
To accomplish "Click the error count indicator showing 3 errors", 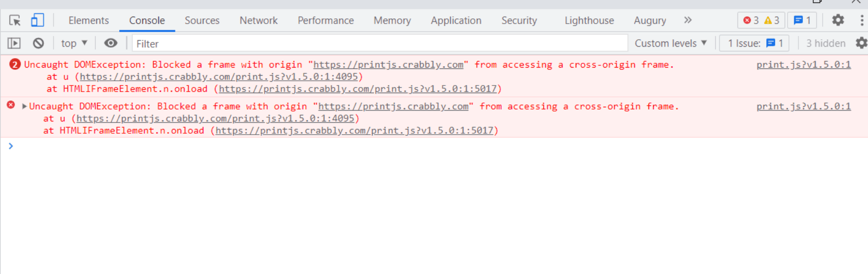I will [x=752, y=20].
